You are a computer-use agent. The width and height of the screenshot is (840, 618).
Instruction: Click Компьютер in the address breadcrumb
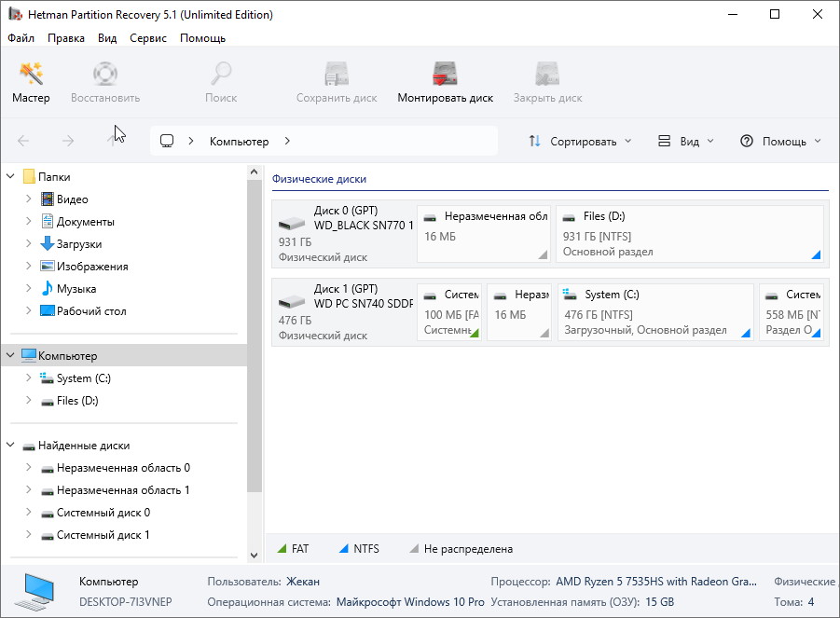[x=239, y=142]
